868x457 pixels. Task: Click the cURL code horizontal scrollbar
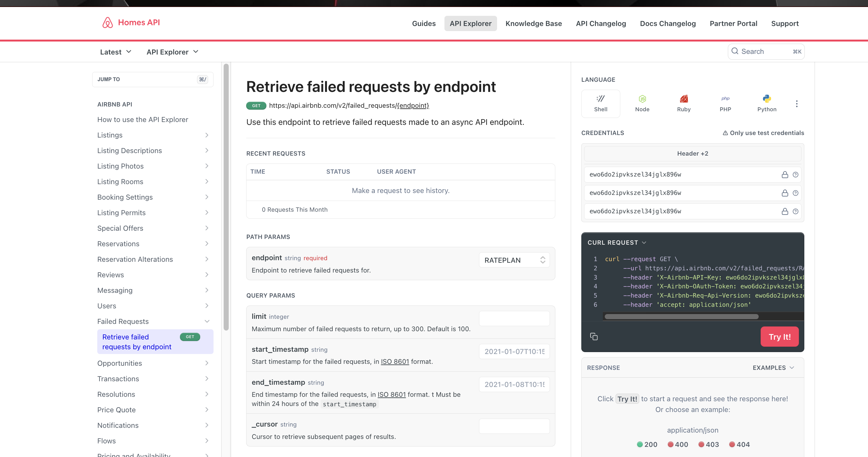(x=681, y=317)
